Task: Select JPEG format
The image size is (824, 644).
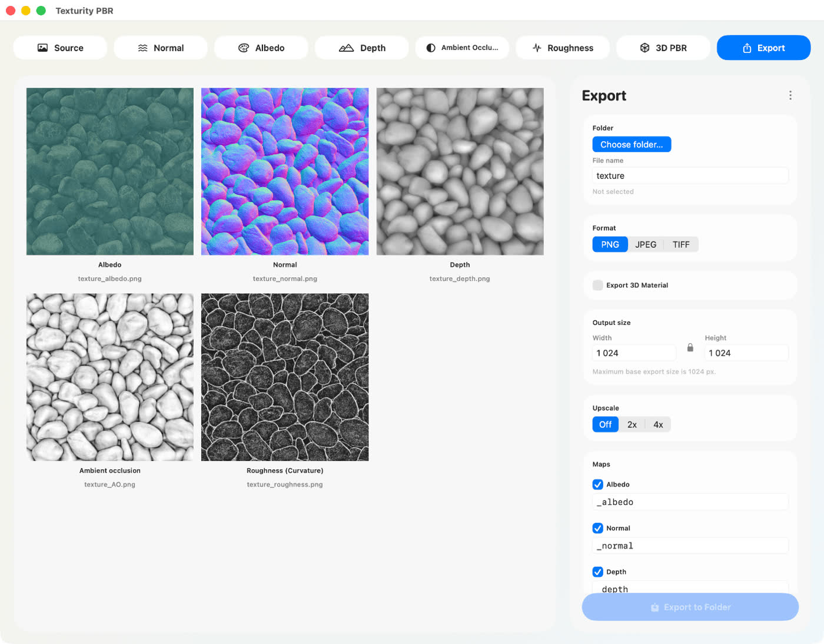Action: [646, 244]
